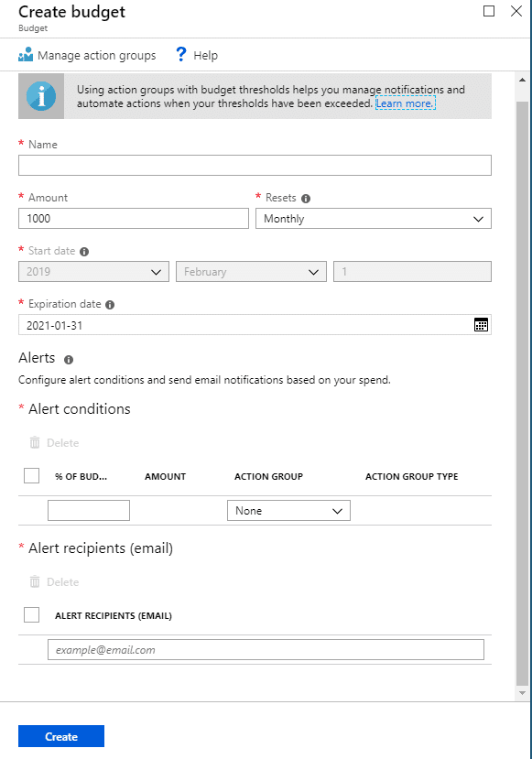Click the Alert conditions heading
Viewport: 532px width, 759px height.
[80, 409]
